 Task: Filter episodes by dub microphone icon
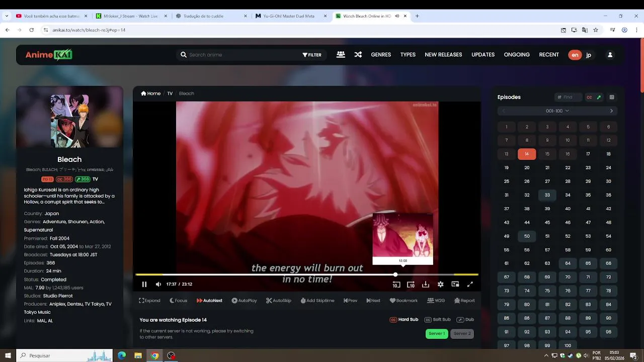coord(599,97)
